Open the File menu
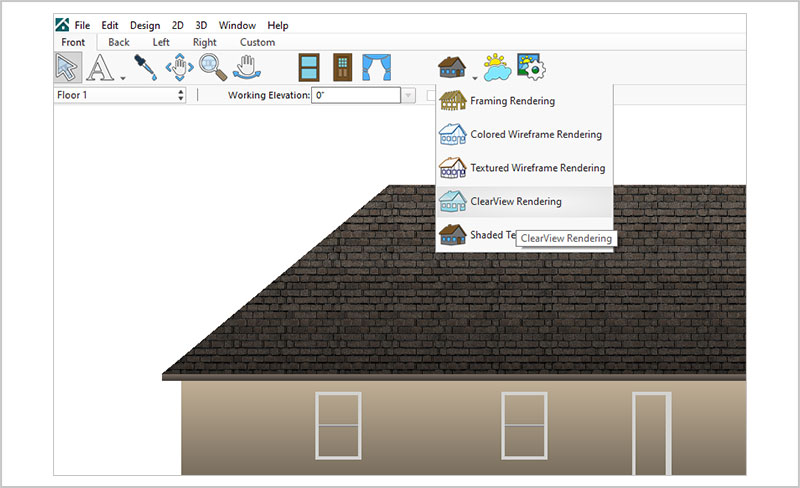 coord(82,25)
